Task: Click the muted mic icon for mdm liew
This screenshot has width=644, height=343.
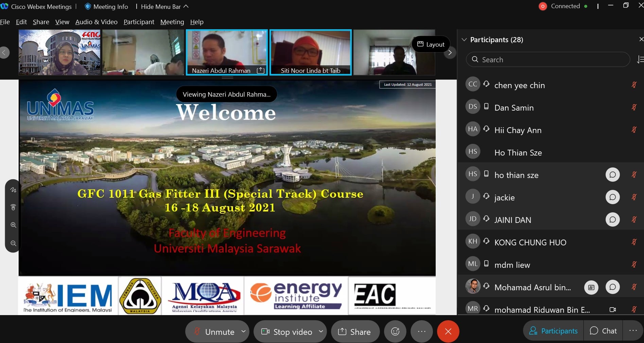Action: point(634,264)
